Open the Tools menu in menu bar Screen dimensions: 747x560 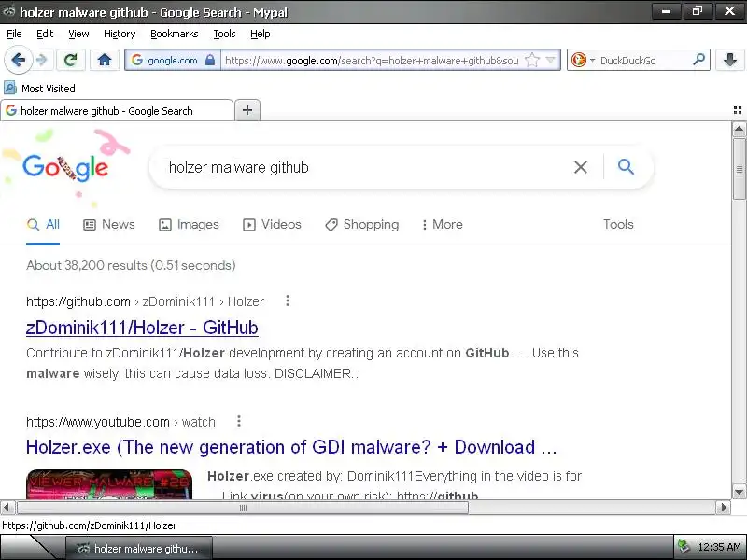coord(224,34)
